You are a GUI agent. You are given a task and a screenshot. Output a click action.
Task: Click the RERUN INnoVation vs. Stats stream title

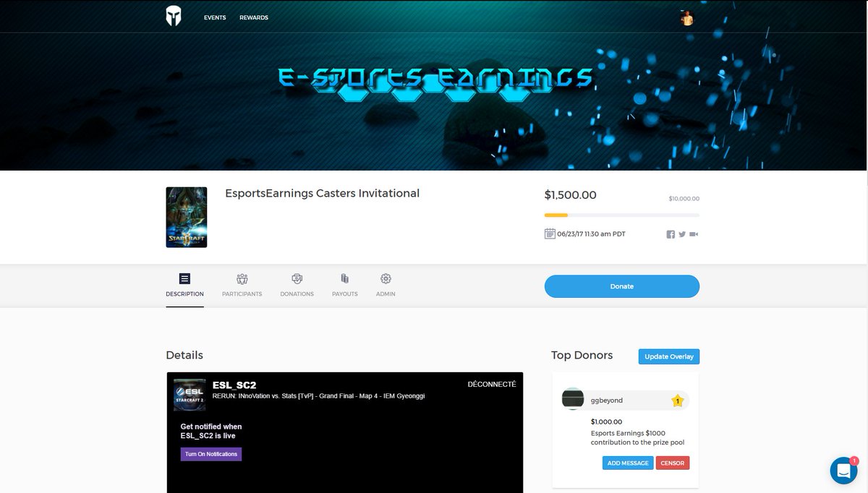click(x=318, y=396)
